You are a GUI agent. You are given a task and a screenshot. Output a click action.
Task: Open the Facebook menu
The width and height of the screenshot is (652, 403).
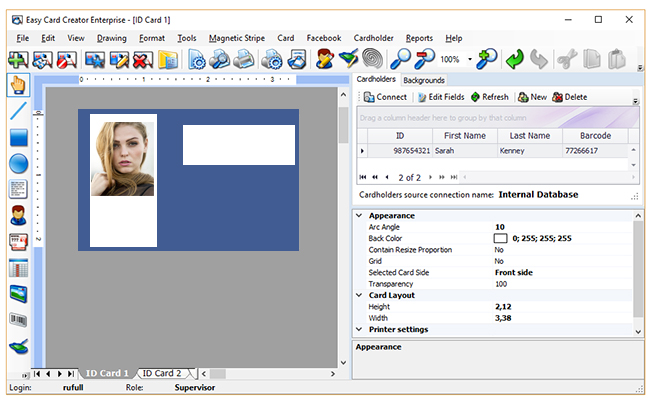(324, 38)
